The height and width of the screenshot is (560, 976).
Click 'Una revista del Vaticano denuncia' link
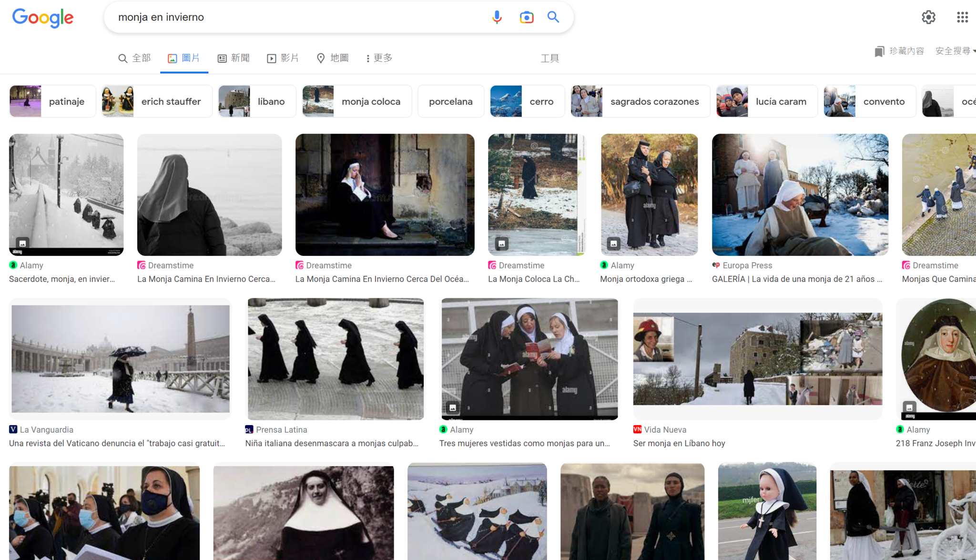pyautogui.click(x=117, y=444)
